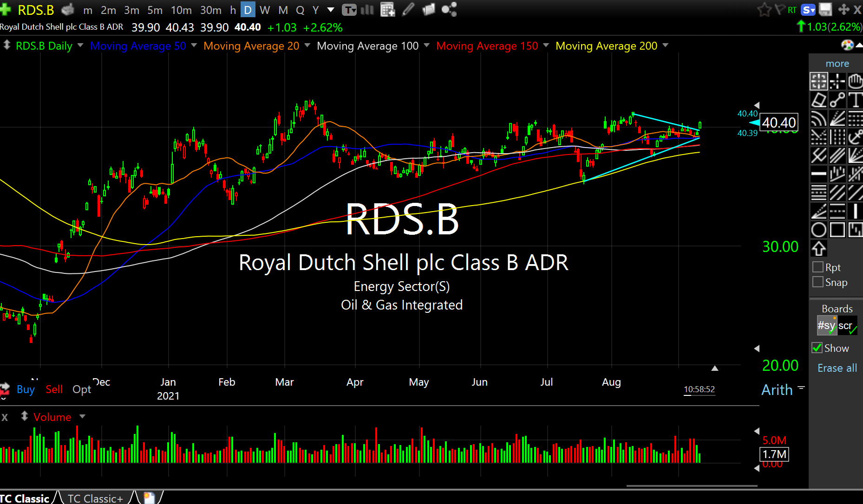Collapse the legend with the white up triangle
The height and width of the screenshot is (504, 863).
[859, 45]
